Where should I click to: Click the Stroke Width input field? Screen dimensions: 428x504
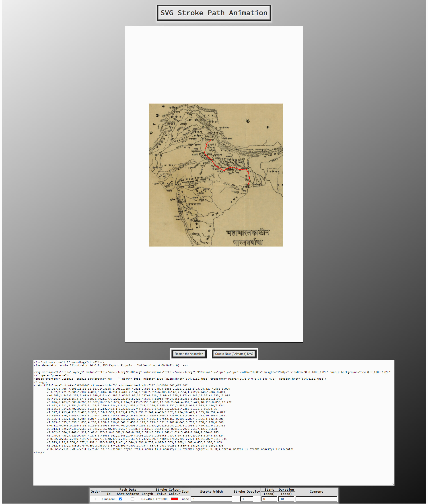[x=211, y=499]
